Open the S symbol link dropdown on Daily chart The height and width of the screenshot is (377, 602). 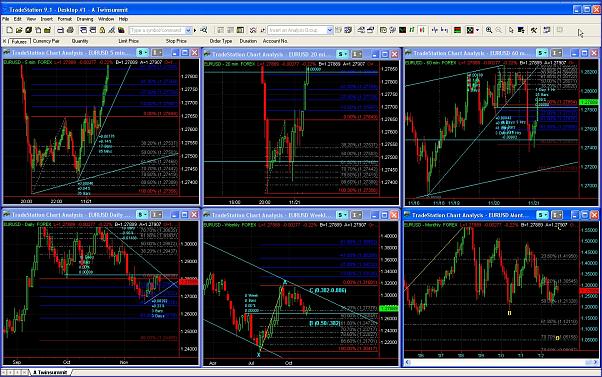pyautogui.click(x=143, y=215)
